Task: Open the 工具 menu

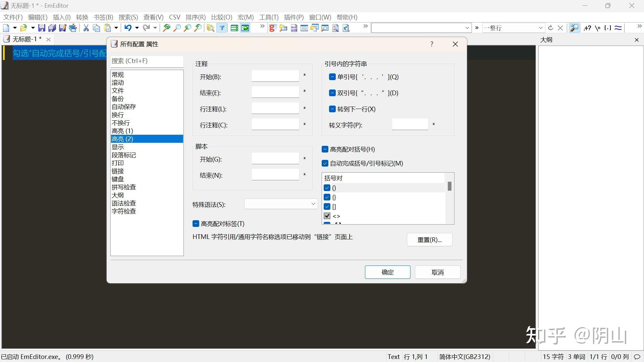Action: tap(268, 17)
